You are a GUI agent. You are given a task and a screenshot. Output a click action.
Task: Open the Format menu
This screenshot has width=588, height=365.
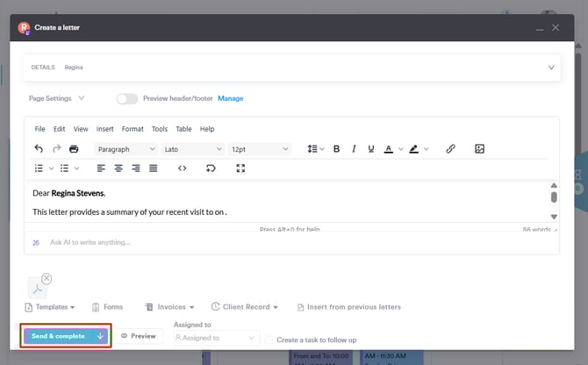pos(133,129)
